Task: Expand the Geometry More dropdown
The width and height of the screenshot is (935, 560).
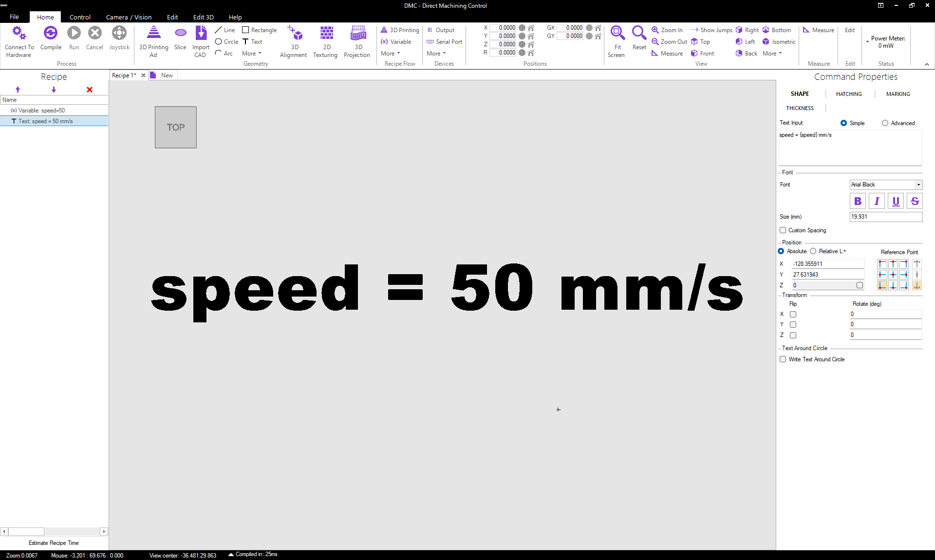Action: [x=252, y=54]
